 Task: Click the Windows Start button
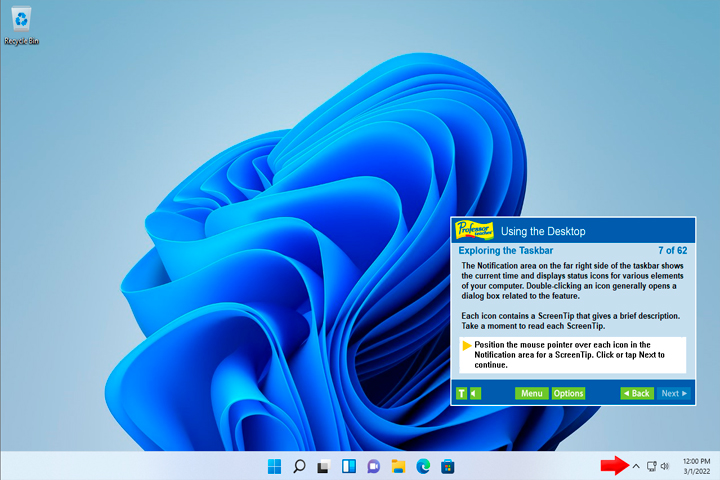(274, 466)
